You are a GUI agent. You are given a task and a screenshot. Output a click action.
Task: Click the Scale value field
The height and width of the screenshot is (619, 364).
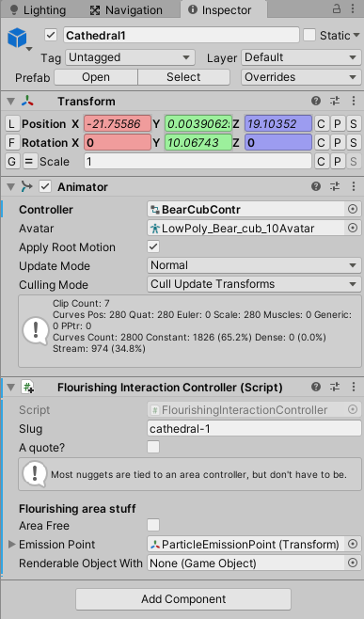(198, 162)
